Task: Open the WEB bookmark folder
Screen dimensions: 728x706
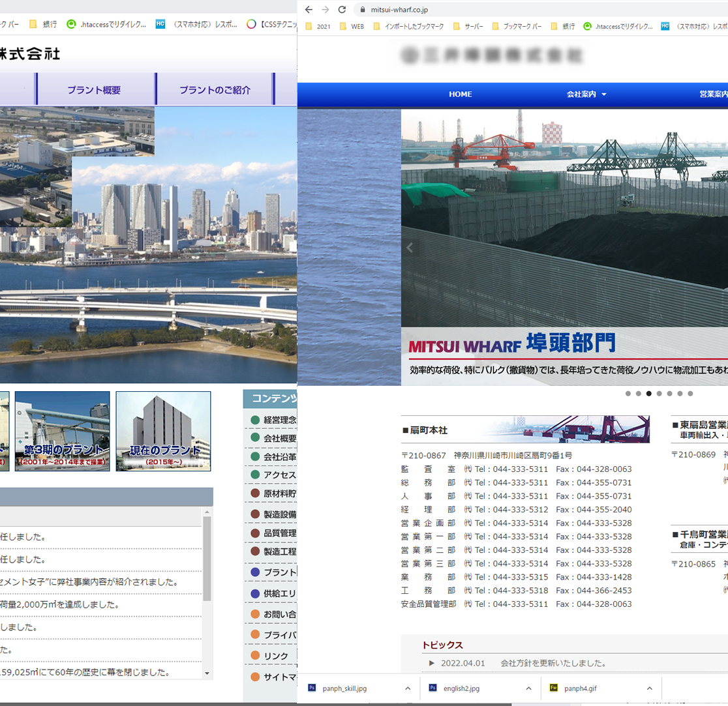Action: pos(352,27)
